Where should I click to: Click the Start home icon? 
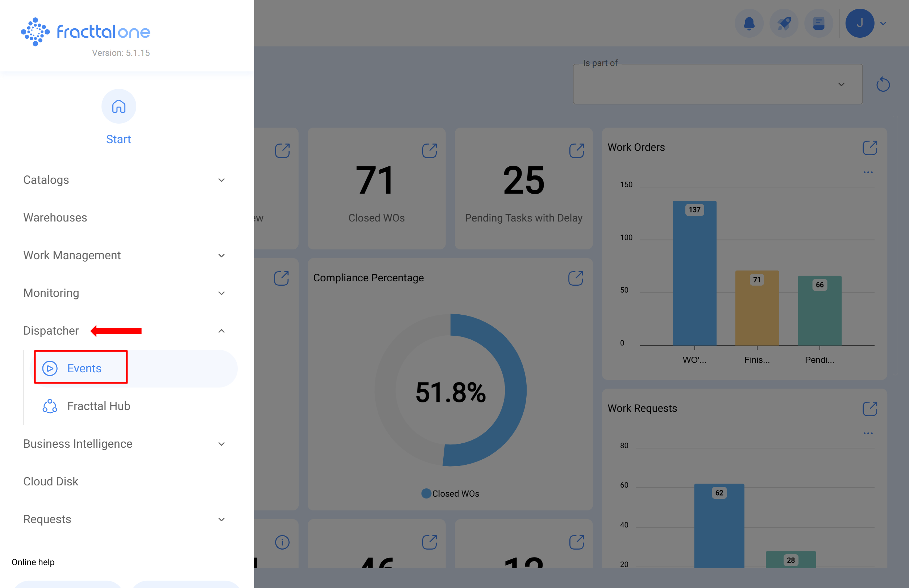tap(119, 107)
